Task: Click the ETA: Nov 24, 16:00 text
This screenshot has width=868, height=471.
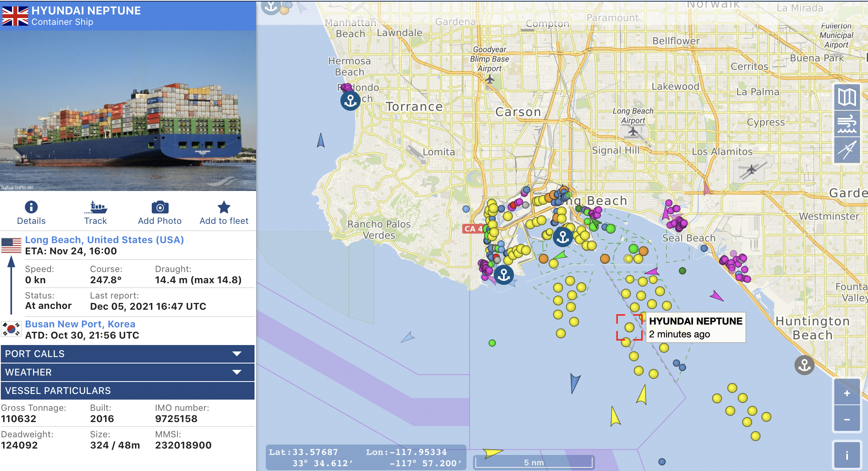Action: [71, 251]
